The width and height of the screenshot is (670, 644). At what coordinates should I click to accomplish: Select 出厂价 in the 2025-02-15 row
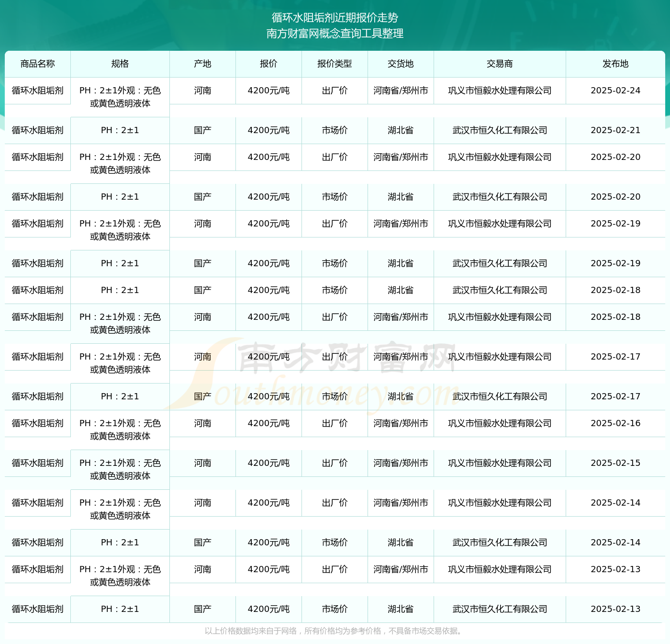[x=335, y=463]
